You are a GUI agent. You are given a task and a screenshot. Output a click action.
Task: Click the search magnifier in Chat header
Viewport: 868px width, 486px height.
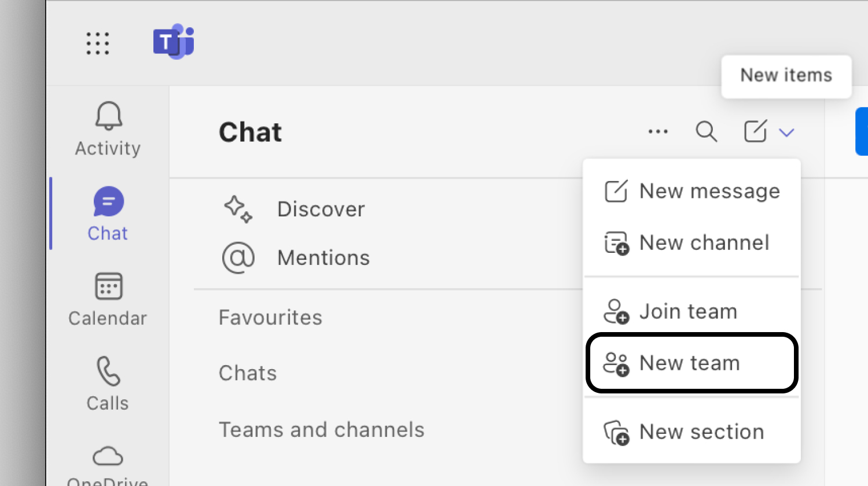706,131
